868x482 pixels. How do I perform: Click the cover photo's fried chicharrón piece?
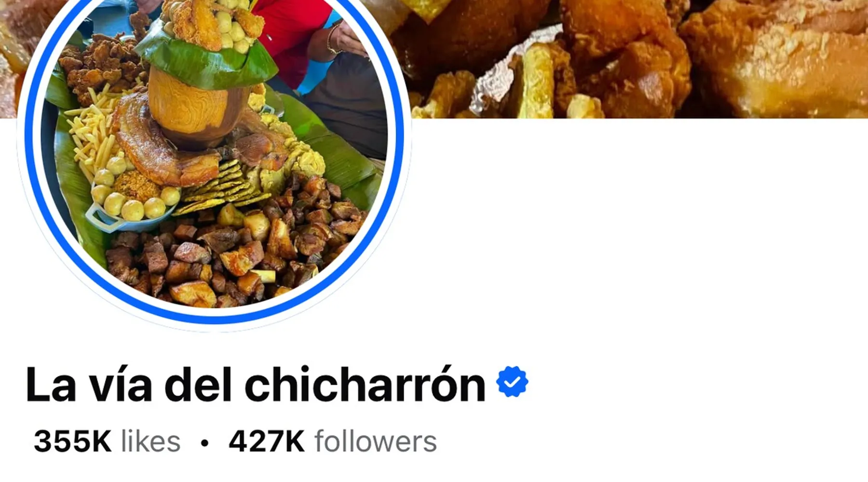click(776, 58)
